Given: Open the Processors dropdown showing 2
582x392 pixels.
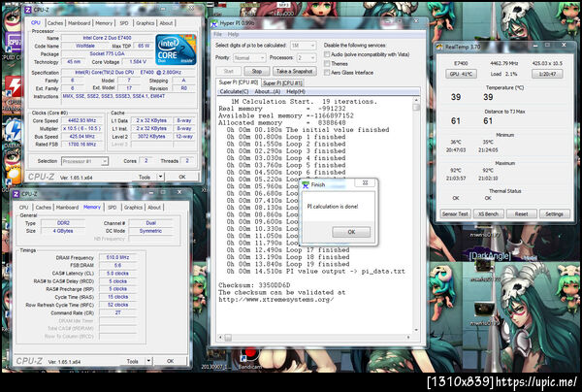Looking at the screenshot, I should point(307,58).
